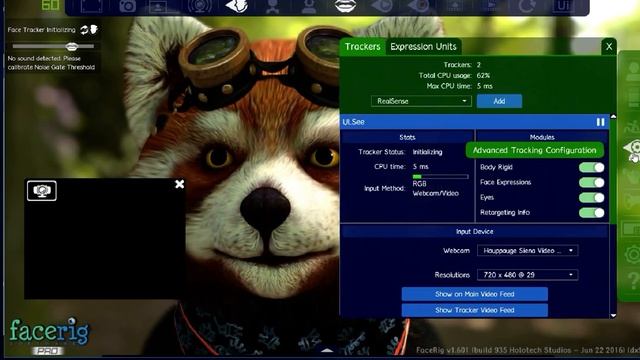Click the scrollbar down arrow in the Trackers panel
Image resolution: width=640 pixels, height=360 pixels.
click(x=613, y=316)
